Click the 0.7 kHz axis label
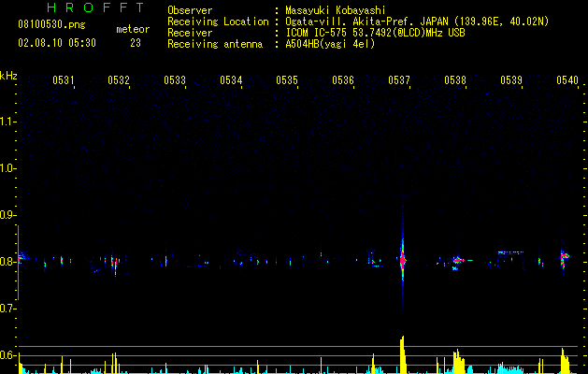This screenshot has width=588, height=374. 8,309
